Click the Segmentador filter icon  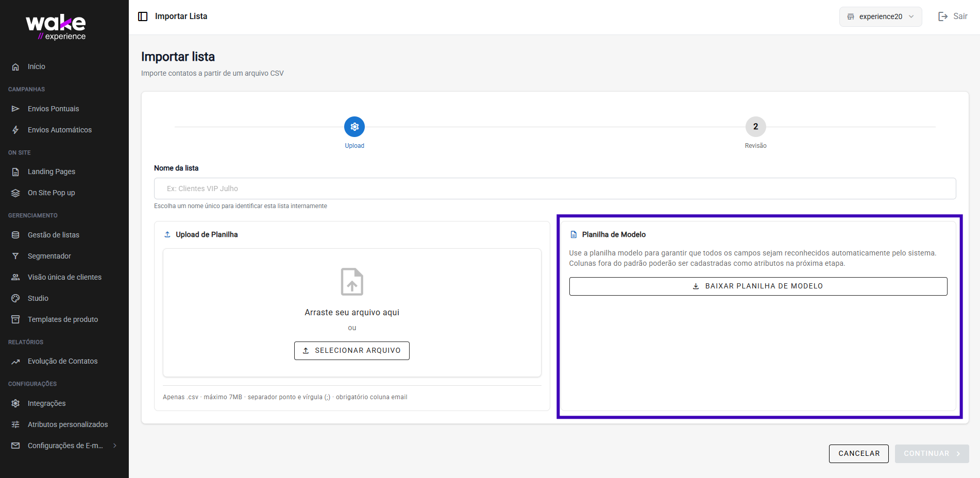tap(15, 256)
